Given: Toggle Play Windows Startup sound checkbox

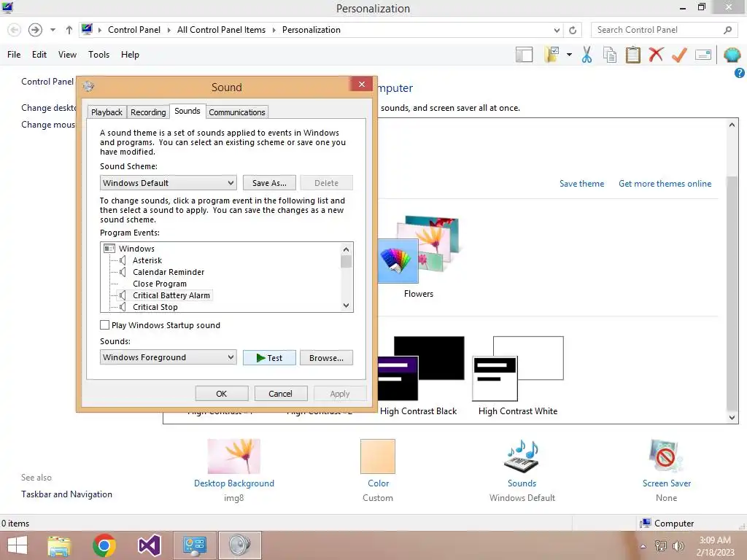Looking at the screenshot, I should pos(105,324).
